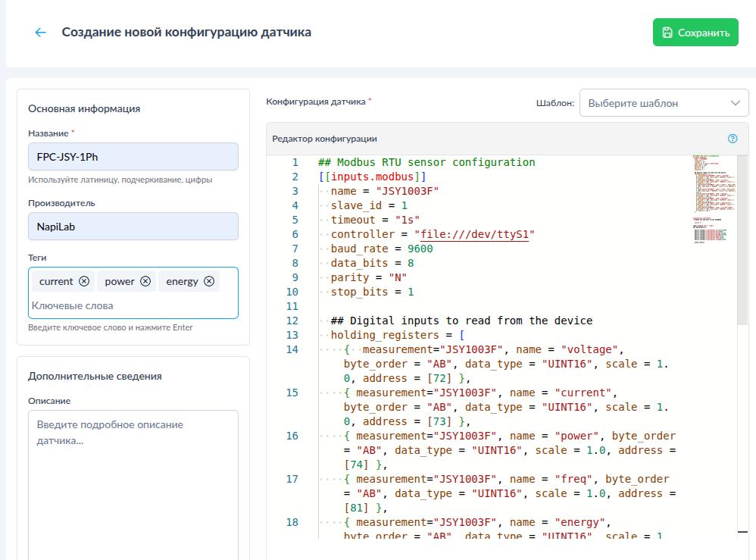Remove the 'power' tag
The image size is (756, 560).
pyautogui.click(x=145, y=281)
